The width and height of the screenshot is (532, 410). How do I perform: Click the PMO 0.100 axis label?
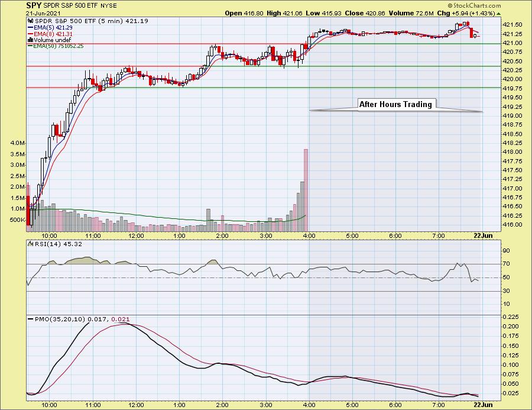point(511,365)
